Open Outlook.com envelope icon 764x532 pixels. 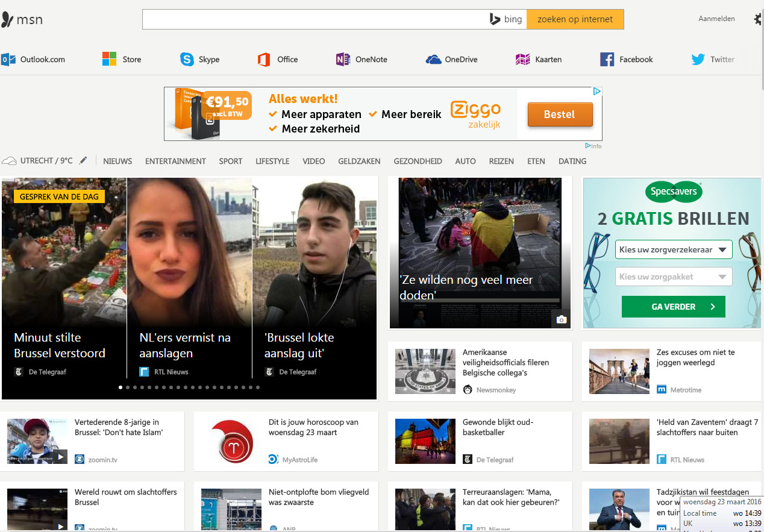(8, 59)
